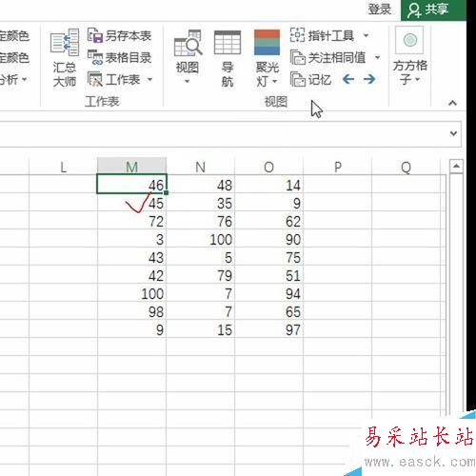Select cell containing 90 in column O
Image resolution: width=476 pixels, height=476 pixels.
point(269,238)
